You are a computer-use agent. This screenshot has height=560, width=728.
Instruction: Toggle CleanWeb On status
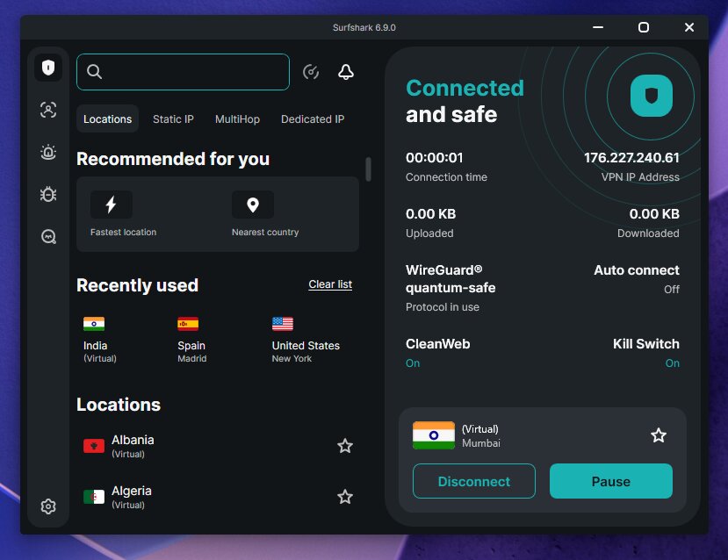[x=413, y=363]
